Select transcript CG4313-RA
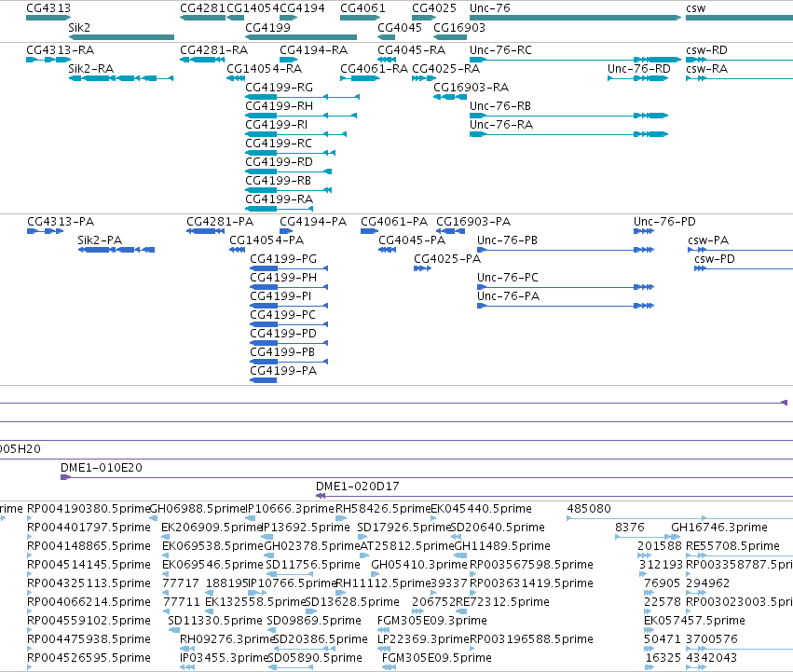This screenshot has height=672, width=793. (x=48, y=60)
